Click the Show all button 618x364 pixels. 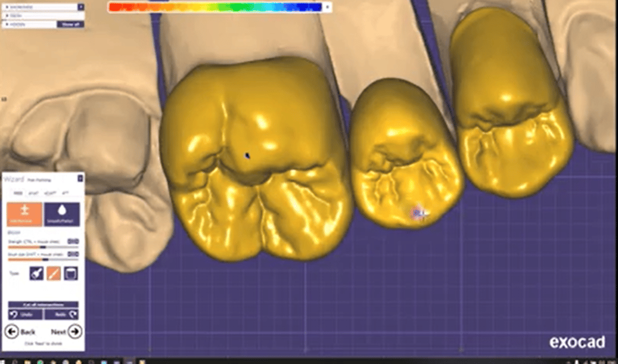(x=70, y=24)
